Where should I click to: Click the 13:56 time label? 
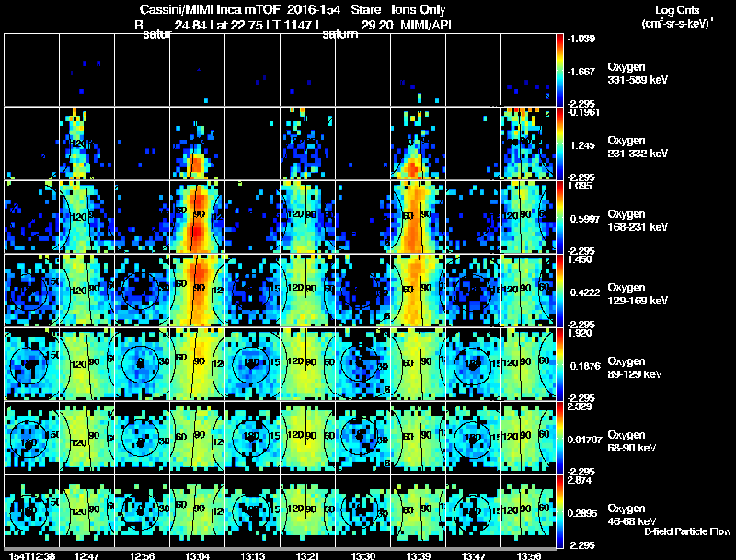[528, 556]
